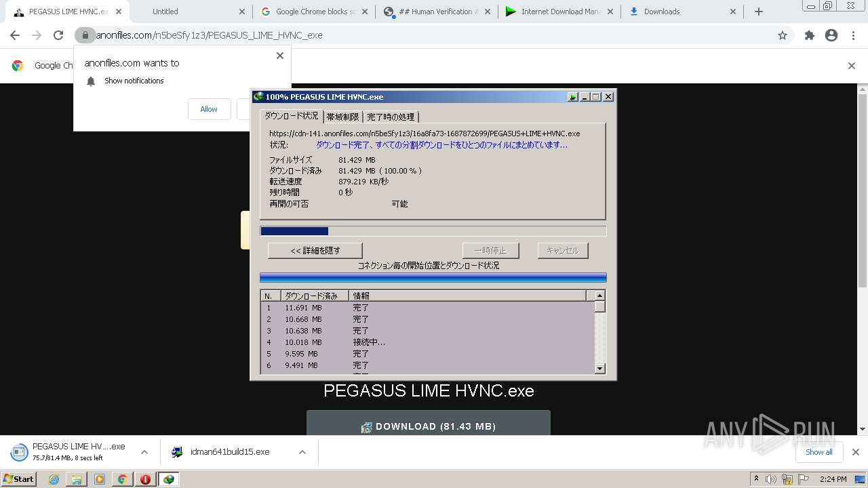
Task: Switch to the Google Chrome blocks tab
Action: [314, 12]
